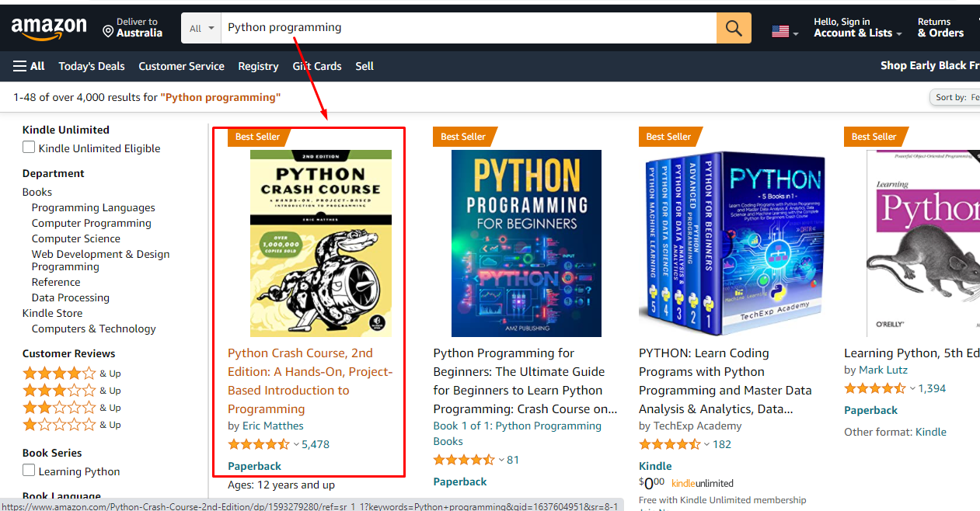The width and height of the screenshot is (980, 511).
Task: Select the Kindle Store department
Action: [52, 313]
